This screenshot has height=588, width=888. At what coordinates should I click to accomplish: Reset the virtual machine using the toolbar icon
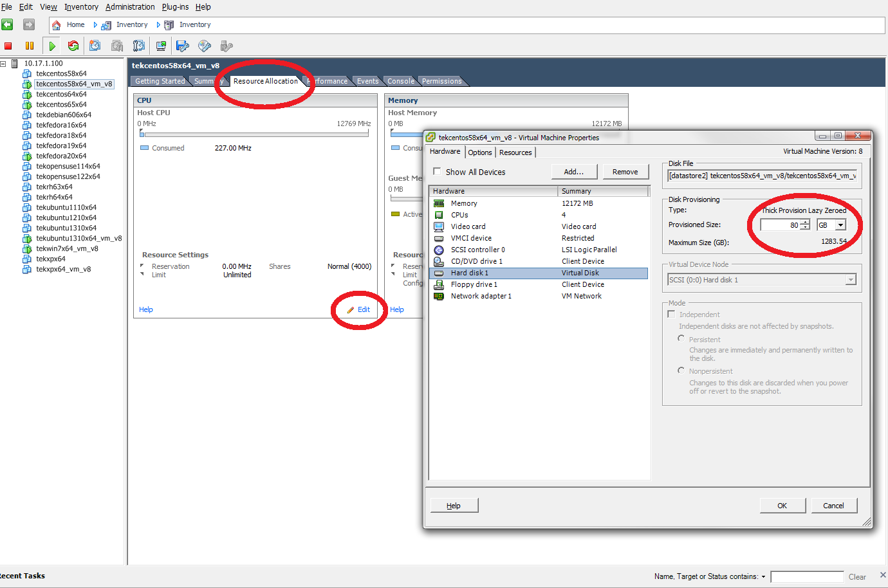[73, 46]
